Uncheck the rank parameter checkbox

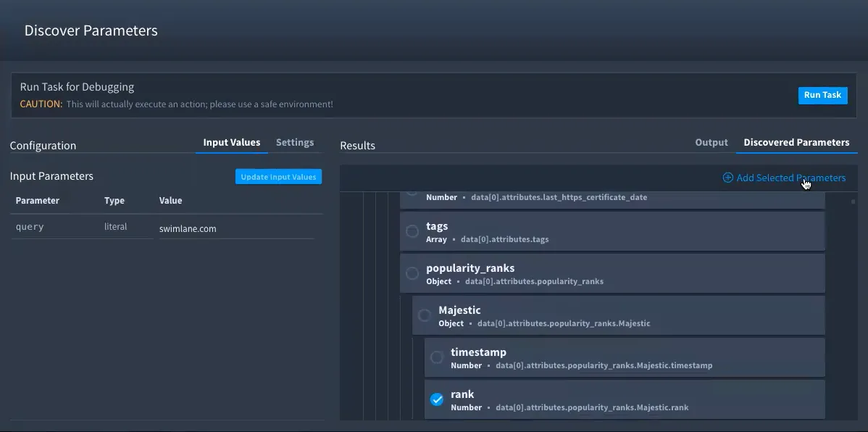[437, 399]
